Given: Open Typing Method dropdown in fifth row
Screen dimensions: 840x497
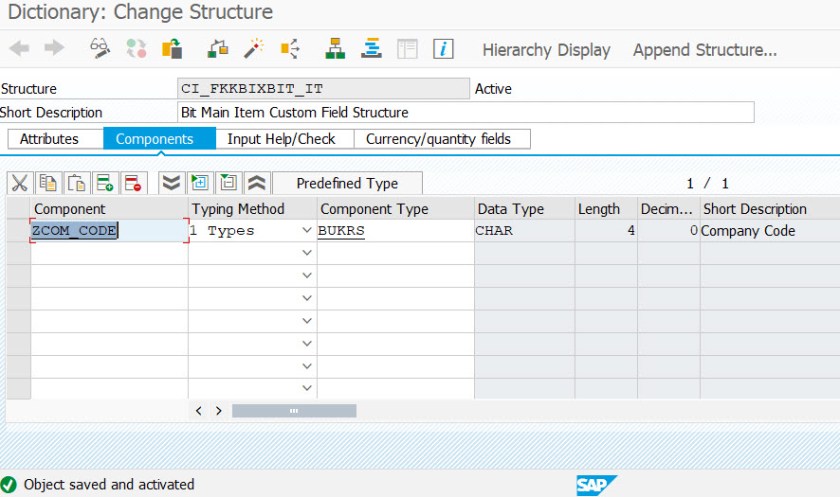Looking at the screenshot, I should tap(307, 321).
